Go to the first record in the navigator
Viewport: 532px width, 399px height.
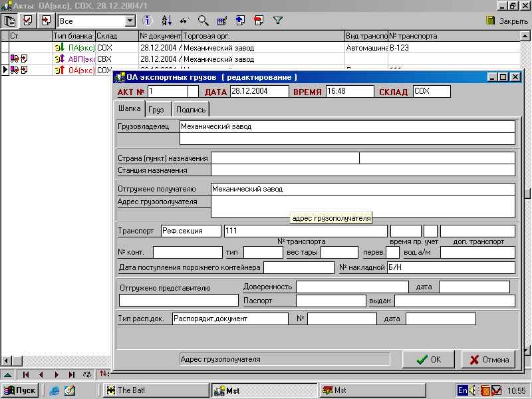[x=26, y=374]
